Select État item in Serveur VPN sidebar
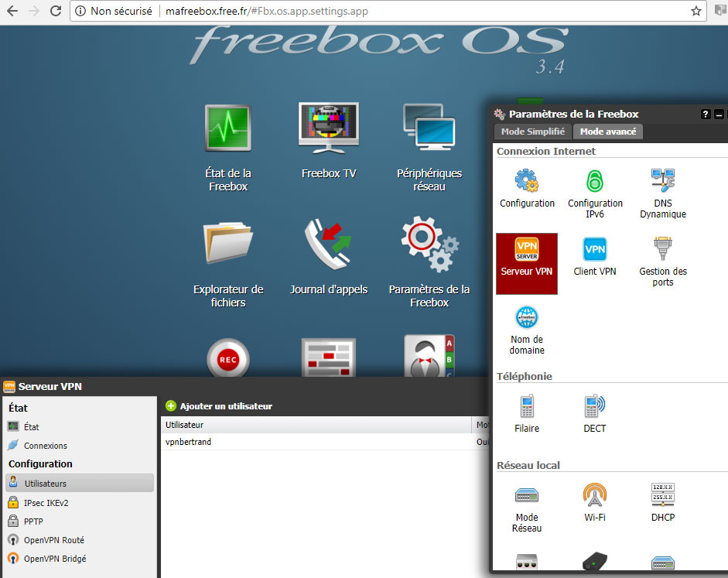 (80, 426)
